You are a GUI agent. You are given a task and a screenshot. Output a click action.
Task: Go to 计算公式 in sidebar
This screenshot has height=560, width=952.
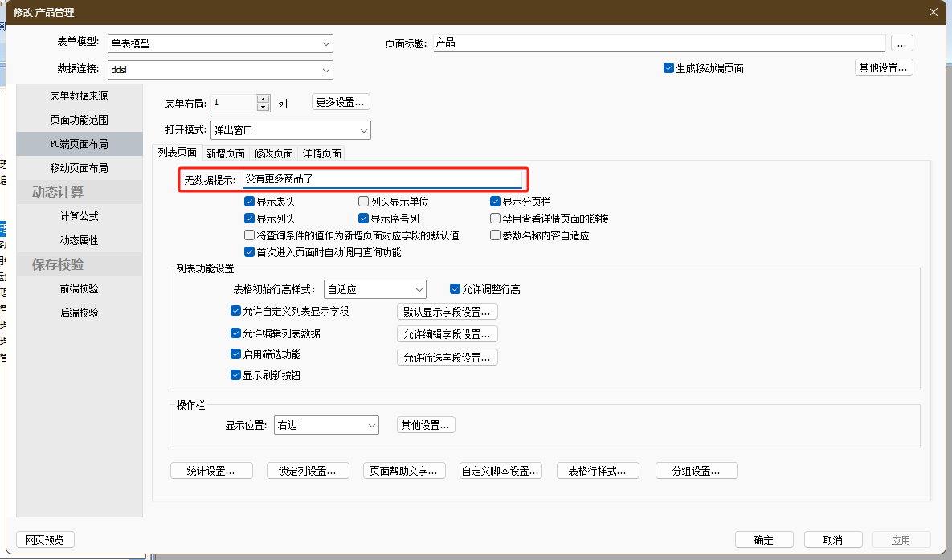79,216
